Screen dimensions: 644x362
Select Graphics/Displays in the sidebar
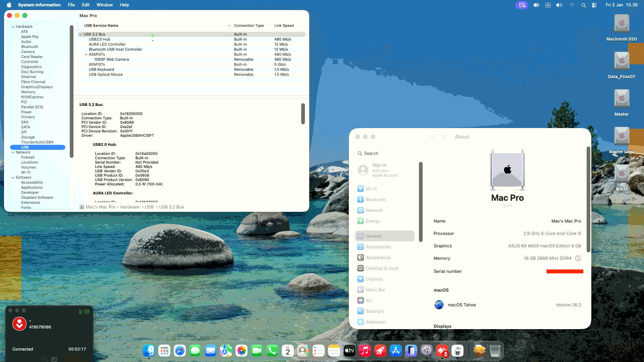tap(37, 87)
